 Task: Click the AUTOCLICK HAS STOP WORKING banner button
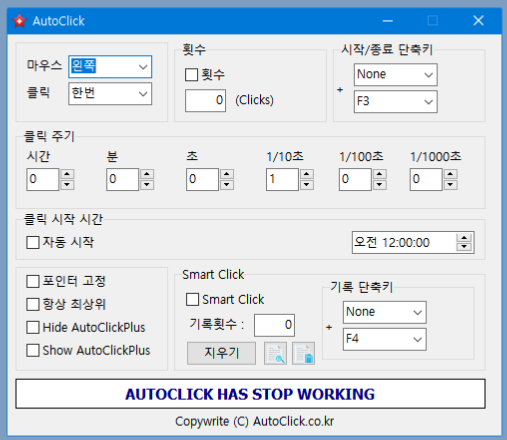[250, 394]
